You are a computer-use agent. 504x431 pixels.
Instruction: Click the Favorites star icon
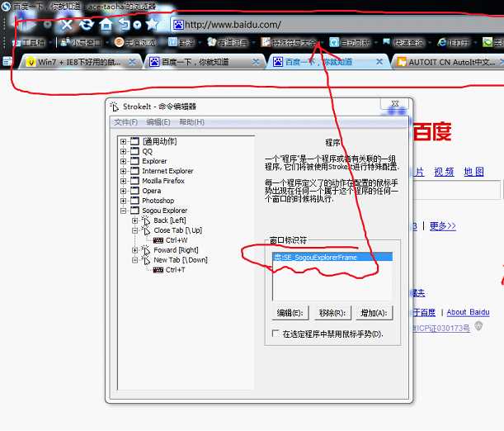[x=152, y=24]
